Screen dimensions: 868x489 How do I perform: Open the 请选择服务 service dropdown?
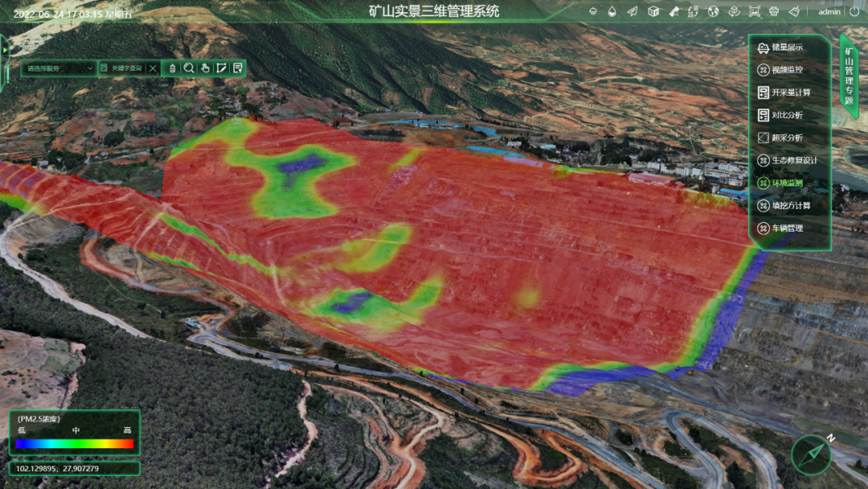point(59,68)
